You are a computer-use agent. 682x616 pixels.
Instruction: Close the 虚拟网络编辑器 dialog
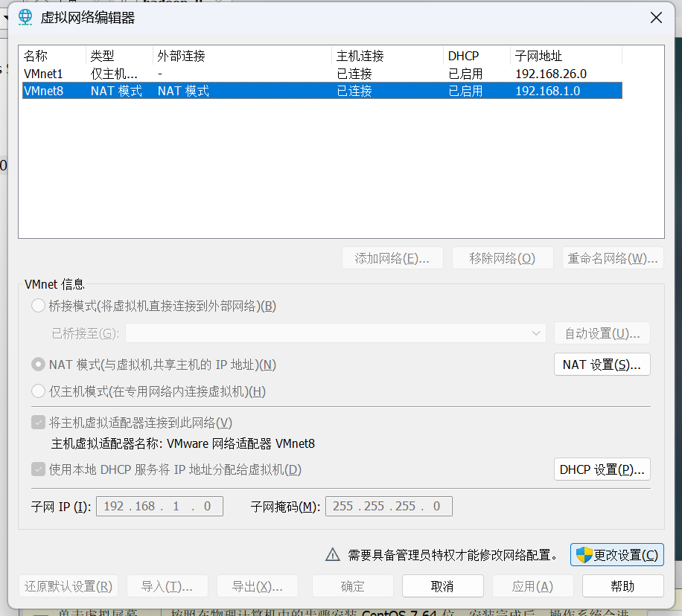pos(656,18)
